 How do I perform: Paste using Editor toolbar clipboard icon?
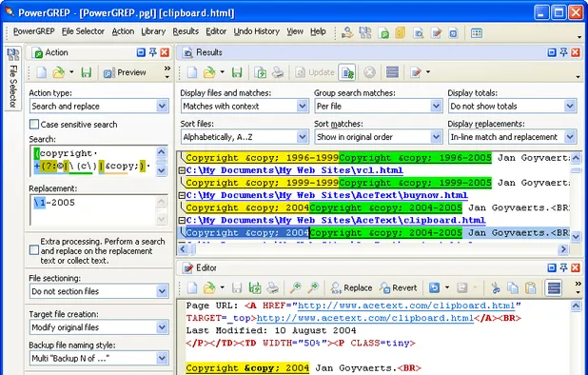click(530, 288)
